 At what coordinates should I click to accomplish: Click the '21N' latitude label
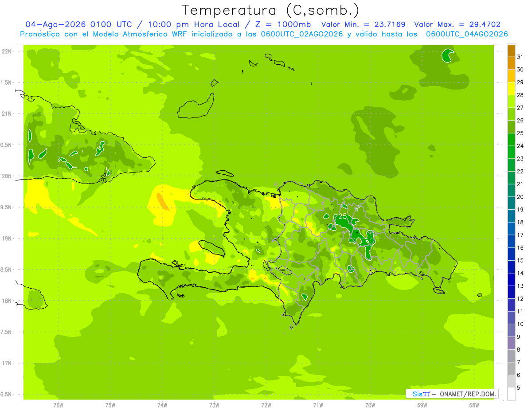6,114
